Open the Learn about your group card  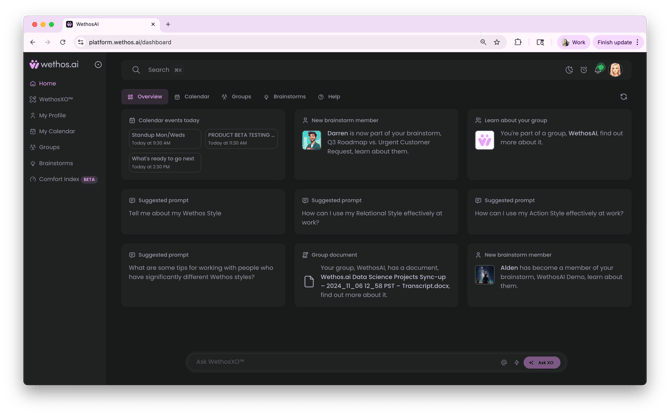click(x=549, y=144)
